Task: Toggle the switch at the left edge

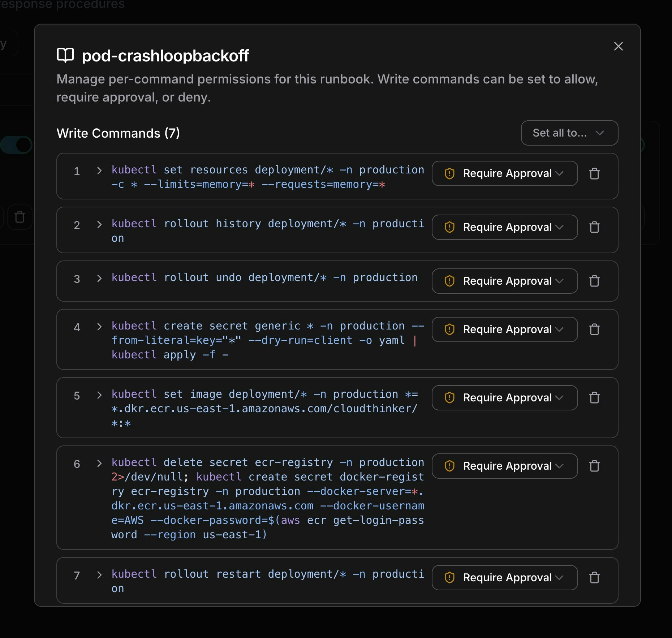Action: pyautogui.click(x=15, y=145)
